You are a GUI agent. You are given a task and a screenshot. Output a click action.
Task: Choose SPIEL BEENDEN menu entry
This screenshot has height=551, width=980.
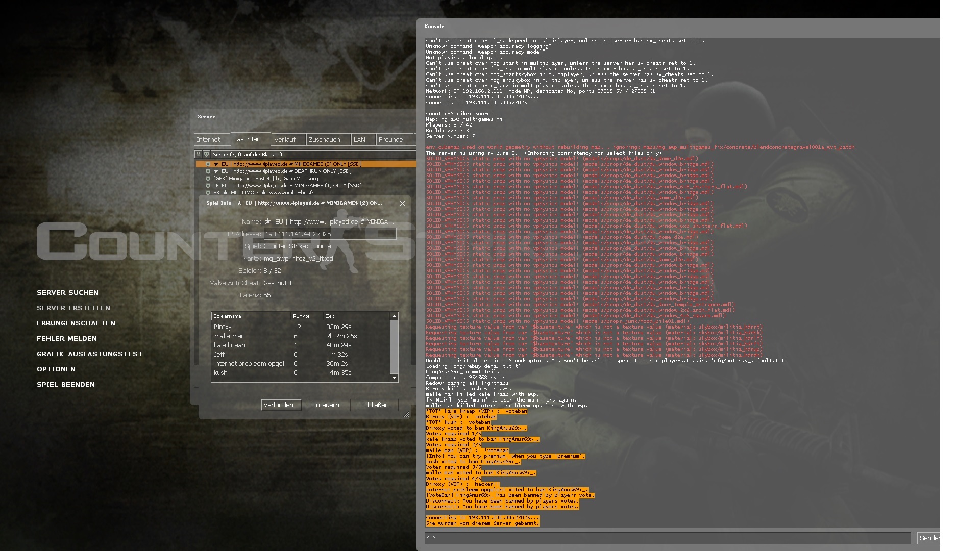click(66, 385)
